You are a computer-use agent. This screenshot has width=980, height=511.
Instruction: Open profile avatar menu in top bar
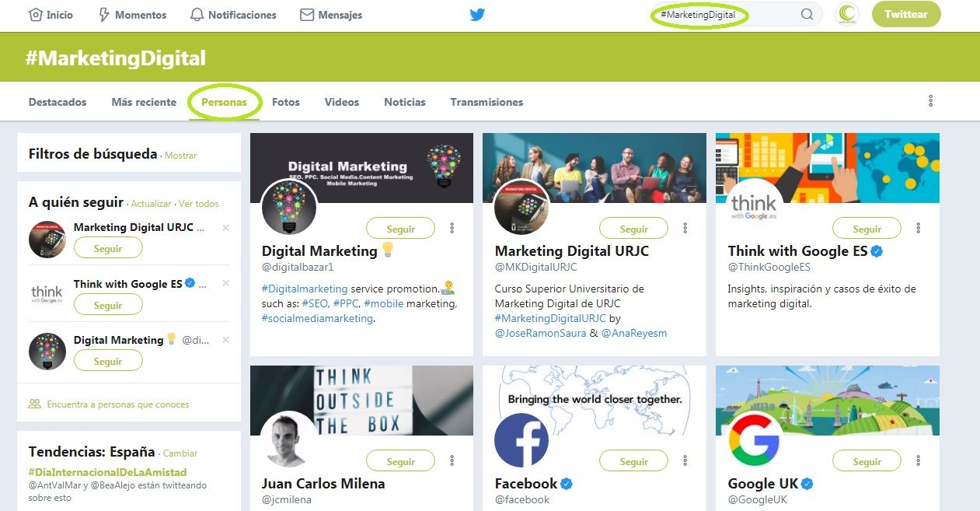coord(846,15)
